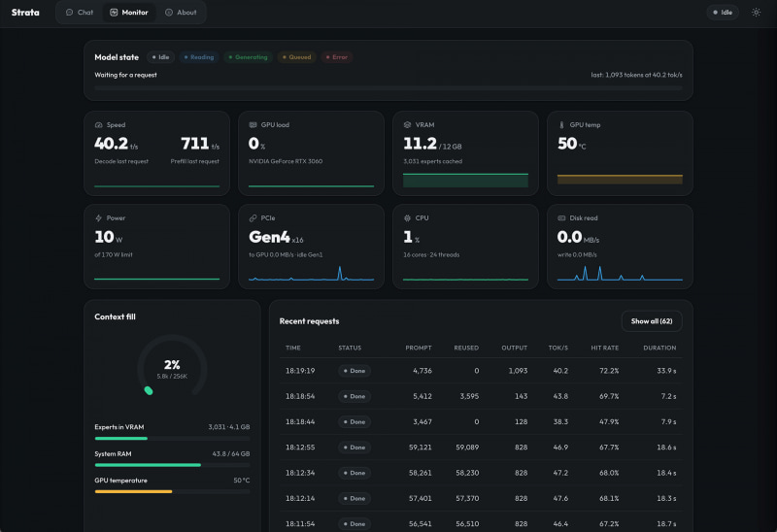This screenshot has width=777, height=532.
Task: Click the DURATION column header
Action: point(659,348)
